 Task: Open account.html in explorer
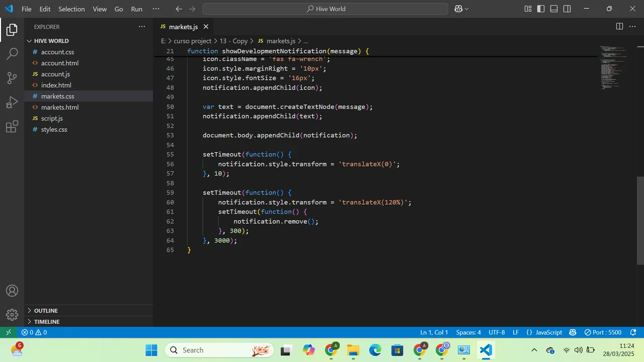pos(89,63)
